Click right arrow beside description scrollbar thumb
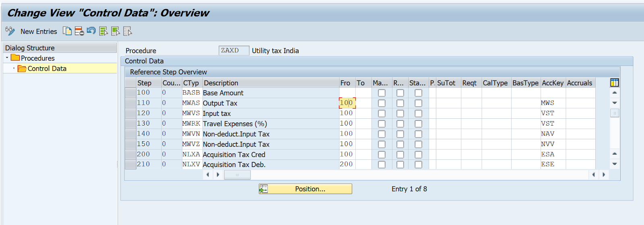The width and height of the screenshot is (644, 225). (x=218, y=175)
